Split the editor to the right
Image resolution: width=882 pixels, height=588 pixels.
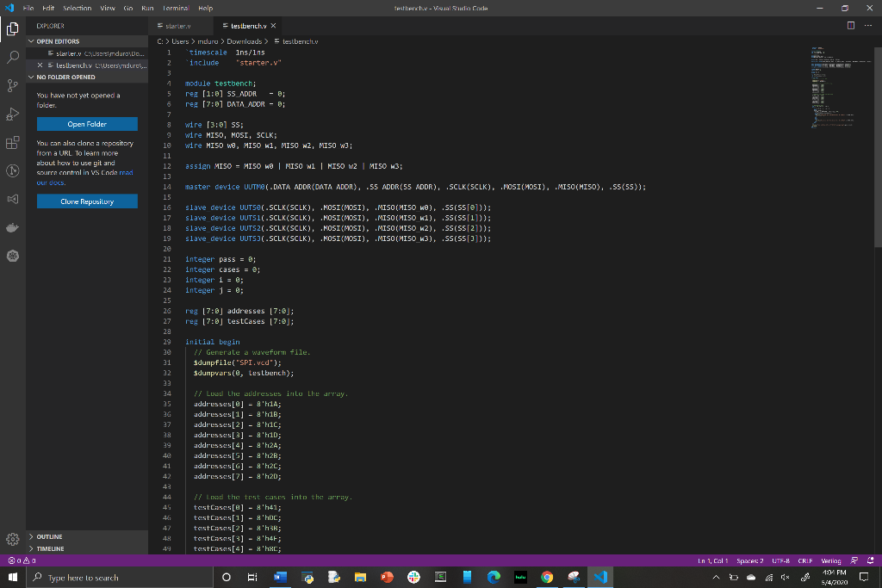click(x=850, y=27)
